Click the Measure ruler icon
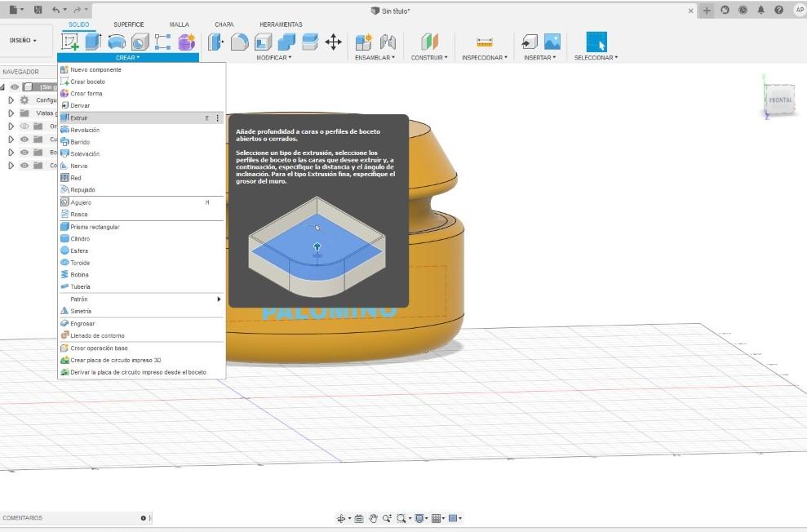Screen dimensions: 807x532 (485, 42)
